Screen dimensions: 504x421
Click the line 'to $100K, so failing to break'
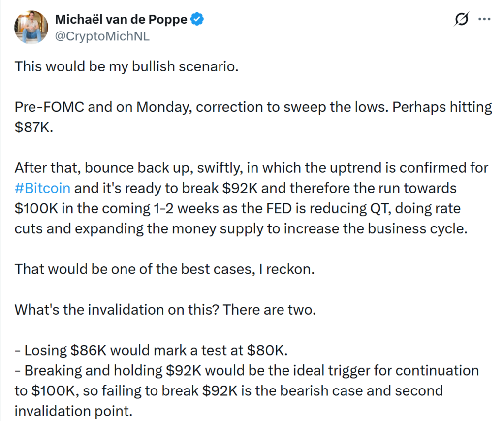point(229,390)
